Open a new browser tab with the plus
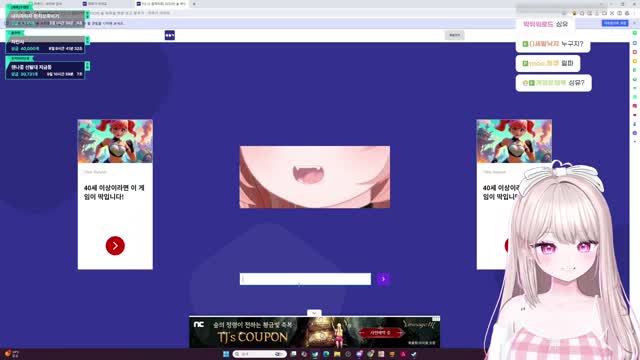Viewport: 640px width, 360px height. pyautogui.click(x=194, y=4)
